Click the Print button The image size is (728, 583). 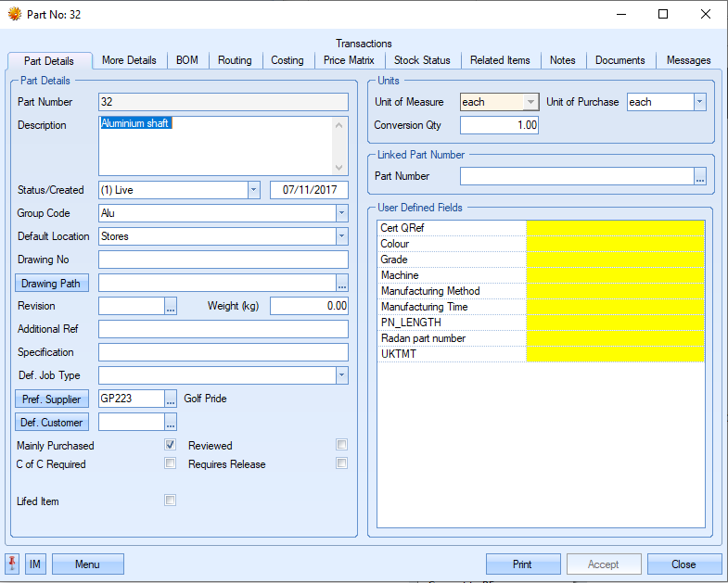coord(523,564)
